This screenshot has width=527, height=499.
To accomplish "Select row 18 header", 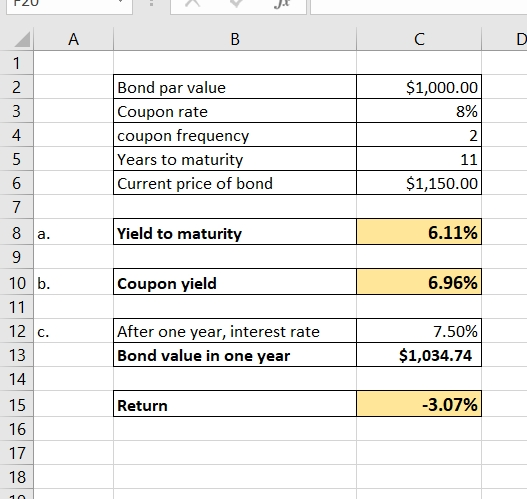I will [x=16, y=477].
